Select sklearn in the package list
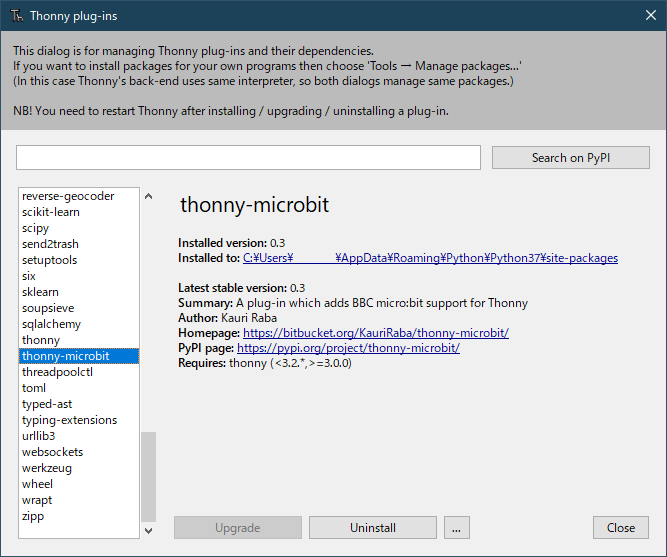The image size is (667, 557). point(79,292)
